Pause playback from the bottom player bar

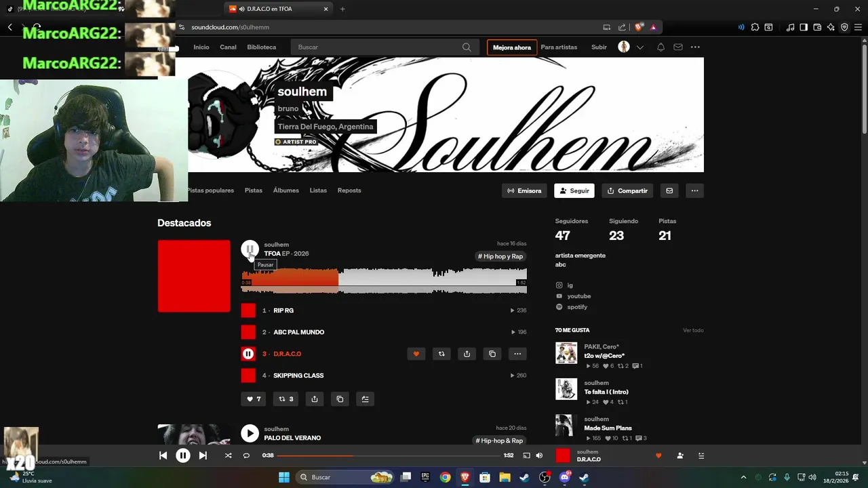click(x=183, y=455)
